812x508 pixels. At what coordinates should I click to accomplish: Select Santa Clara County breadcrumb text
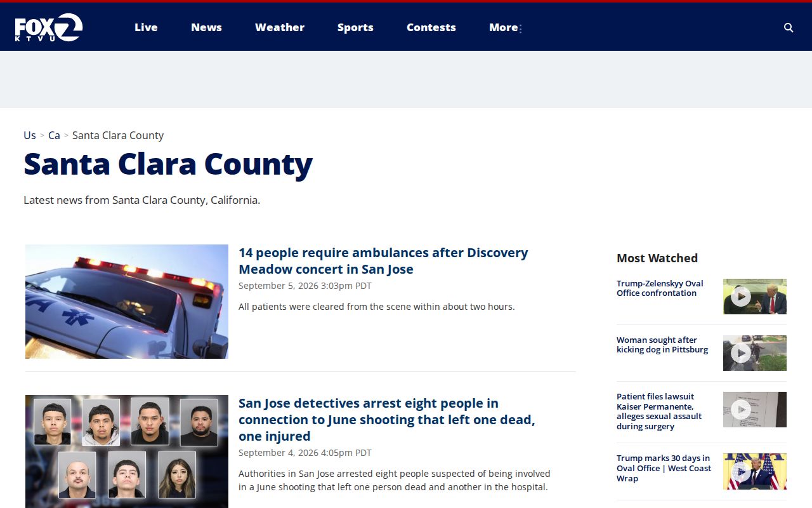coord(118,135)
